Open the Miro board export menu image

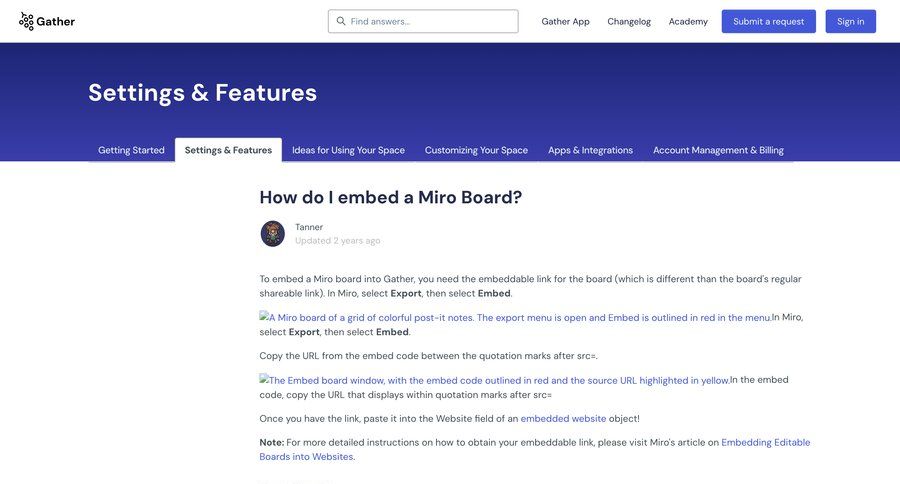pos(516,317)
